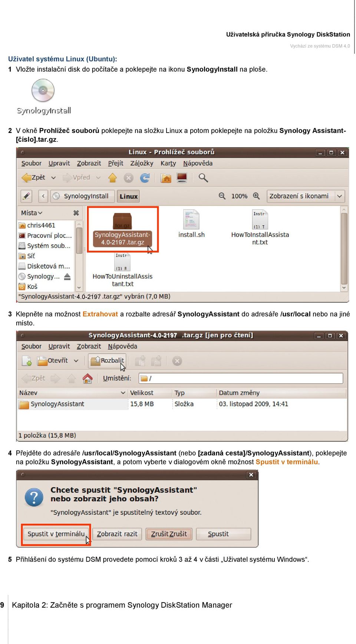Reload the folder with the refresh icon
The image size is (356, 644).
[x=145, y=178]
